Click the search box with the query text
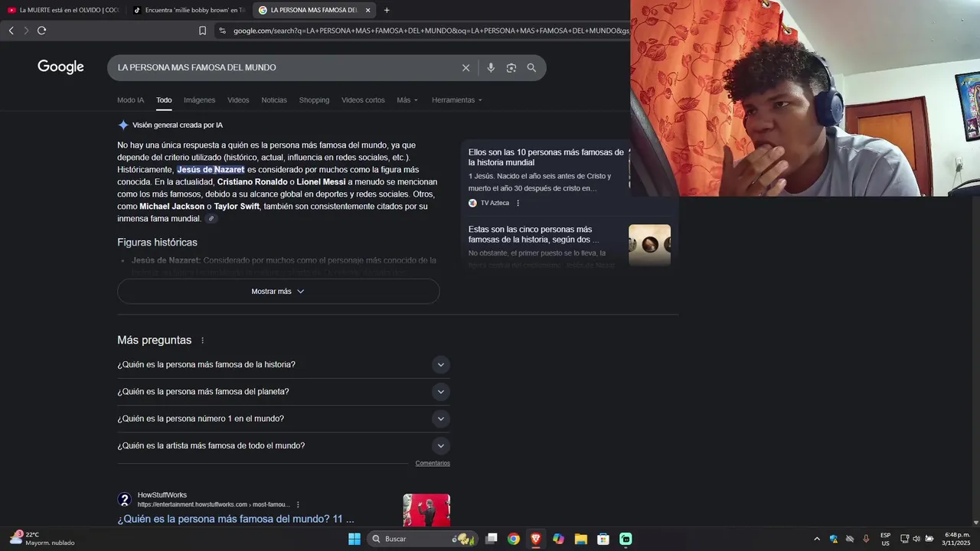The image size is (980, 551). (x=283, y=68)
